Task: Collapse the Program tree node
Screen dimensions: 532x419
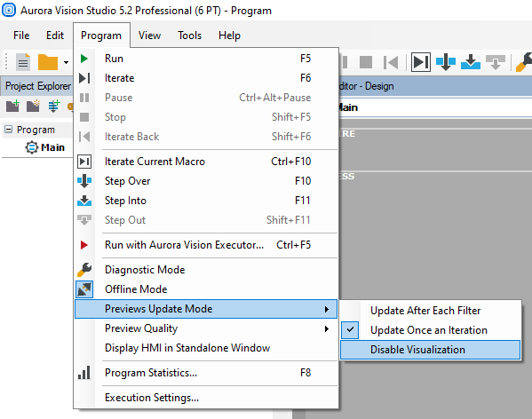Action: click(x=9, y=130)
